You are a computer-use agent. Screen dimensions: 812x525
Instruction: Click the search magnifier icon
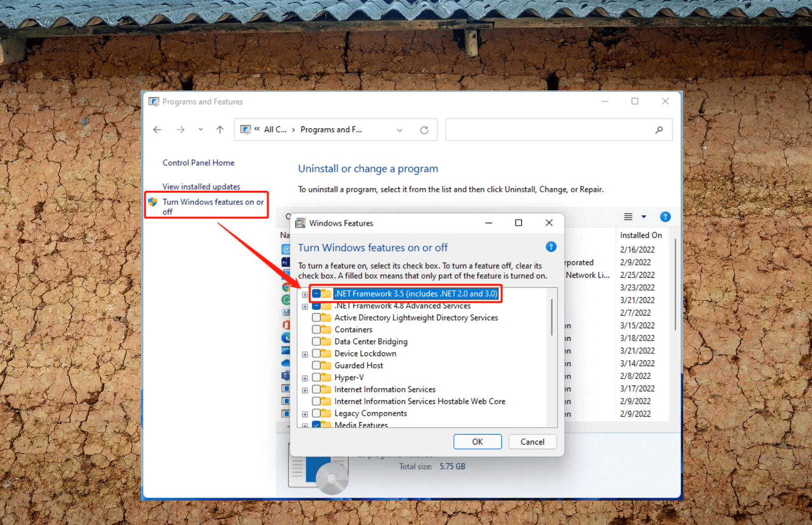(659, 130)
